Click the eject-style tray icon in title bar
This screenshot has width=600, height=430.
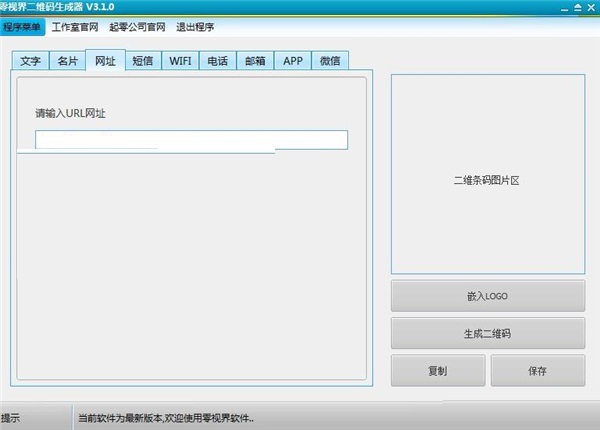pos(578,8)
